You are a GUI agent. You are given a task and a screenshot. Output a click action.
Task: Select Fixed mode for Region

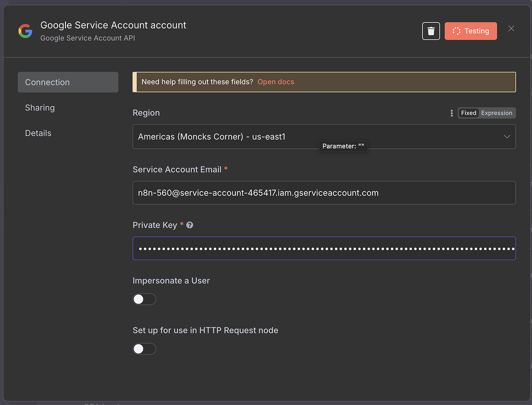[x=468, y=113]
